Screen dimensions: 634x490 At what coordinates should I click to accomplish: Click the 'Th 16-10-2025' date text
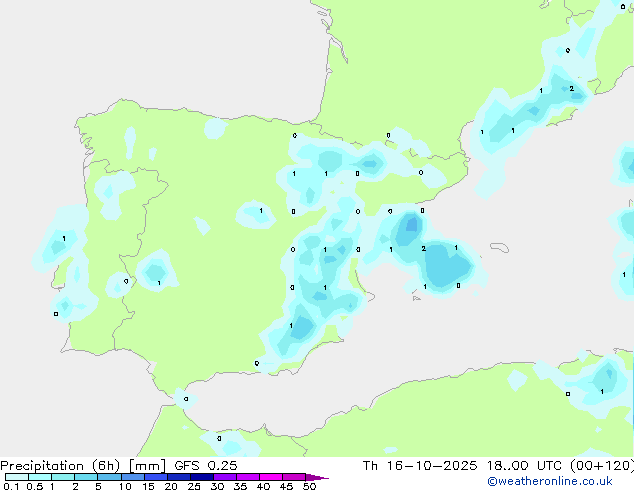click(420, 466)
